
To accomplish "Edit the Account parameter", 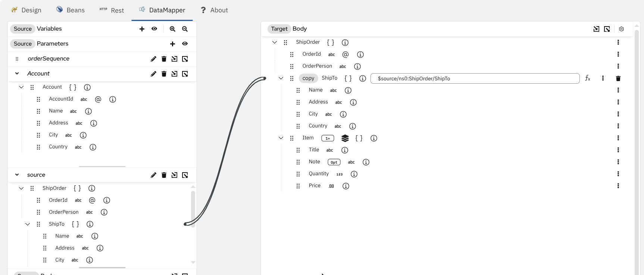I will pos(153,74).
